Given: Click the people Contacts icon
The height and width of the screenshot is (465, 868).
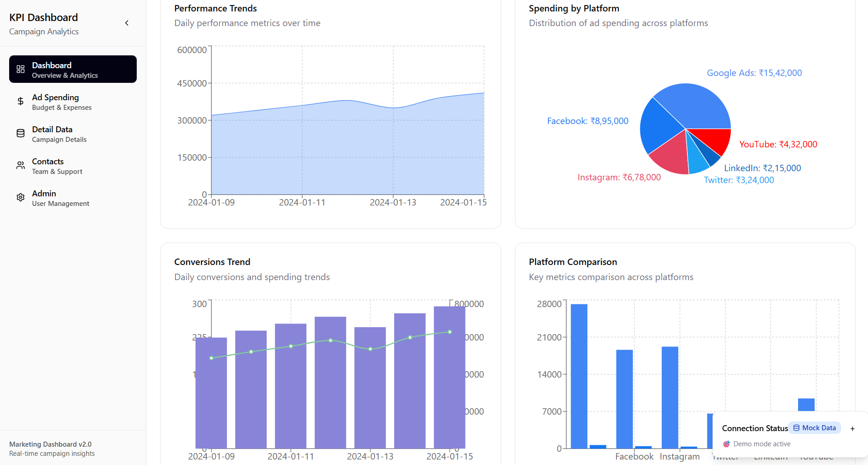Looking at the screenshot, I should point(21,165).
